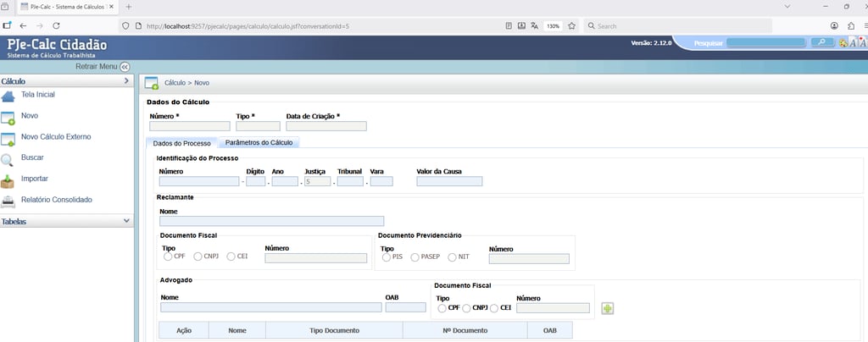This screenshot has height=342, width=868.
Task: Switch to Parâmetros do Cálculo tab
Action: [259, 142]
